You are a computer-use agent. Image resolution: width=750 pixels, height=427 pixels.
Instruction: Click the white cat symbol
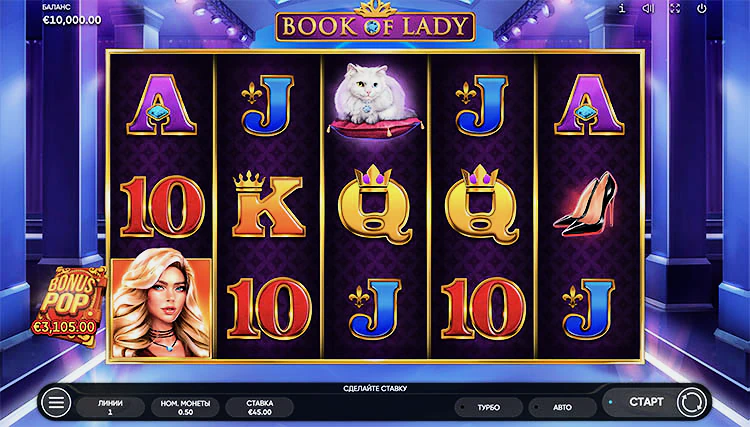[x=375, y=99]
